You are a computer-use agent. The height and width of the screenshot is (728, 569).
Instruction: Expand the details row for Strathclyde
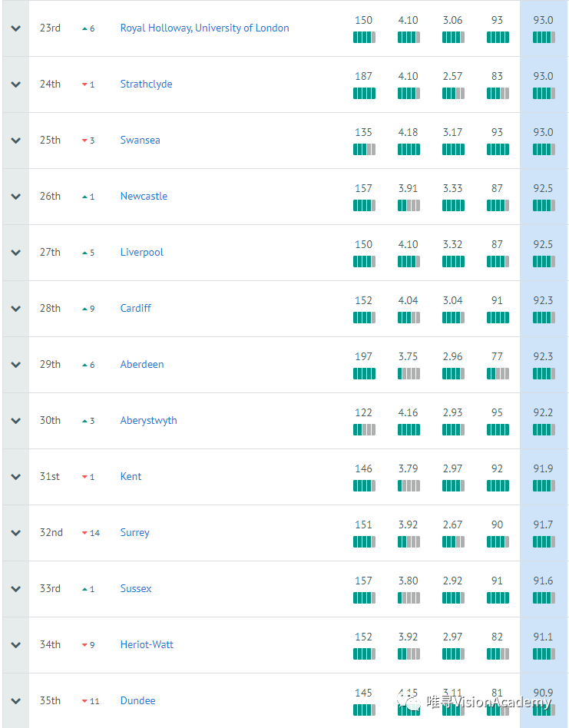point(14,84)
